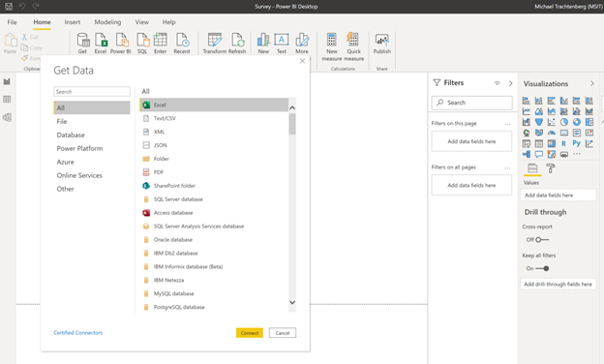
Task: Open the Fields well tab icon
Action: click(x=532, y=168)
